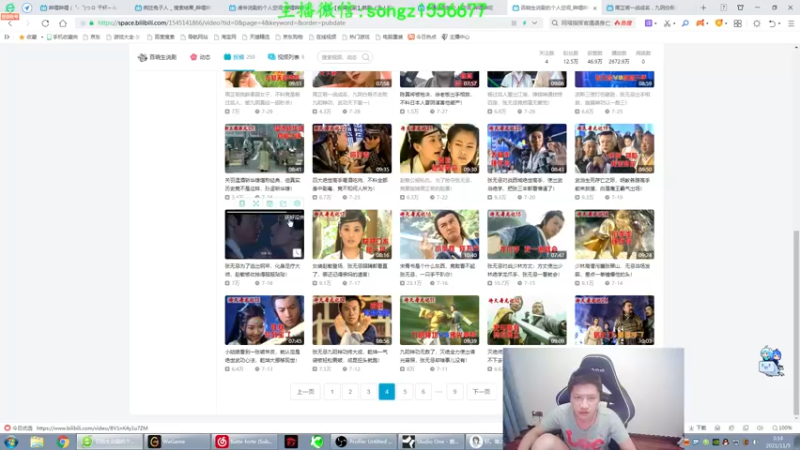
Task: Open the video thumbnail with duration 08:41
Action: pos(264,148)
